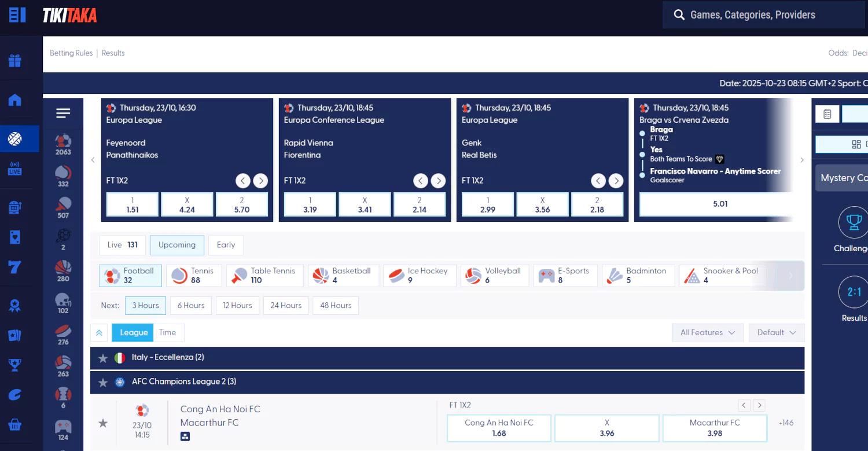Image resolution: width=868 pixels, height=451 pixels.
Task: Favorite the AFC Champions League 2 star
Action: coord(103,383)
